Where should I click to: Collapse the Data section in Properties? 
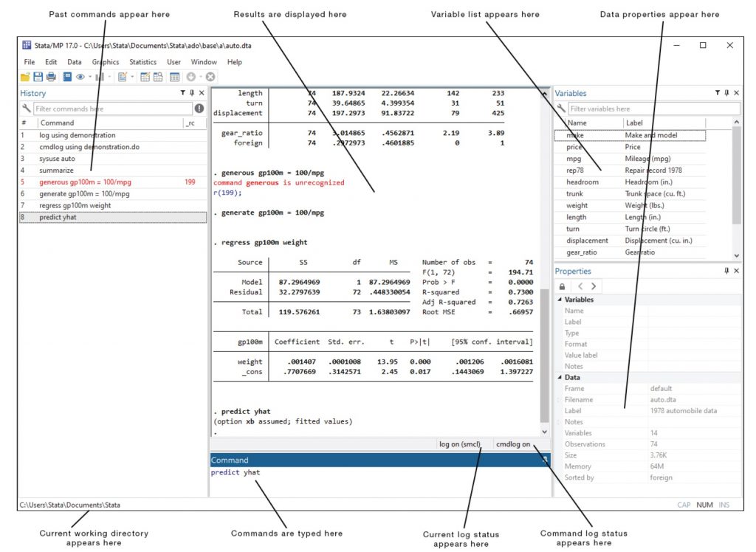click(560, 377)
